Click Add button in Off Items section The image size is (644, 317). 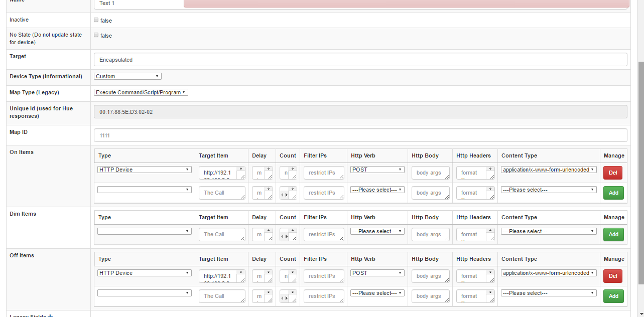(613, 296)
